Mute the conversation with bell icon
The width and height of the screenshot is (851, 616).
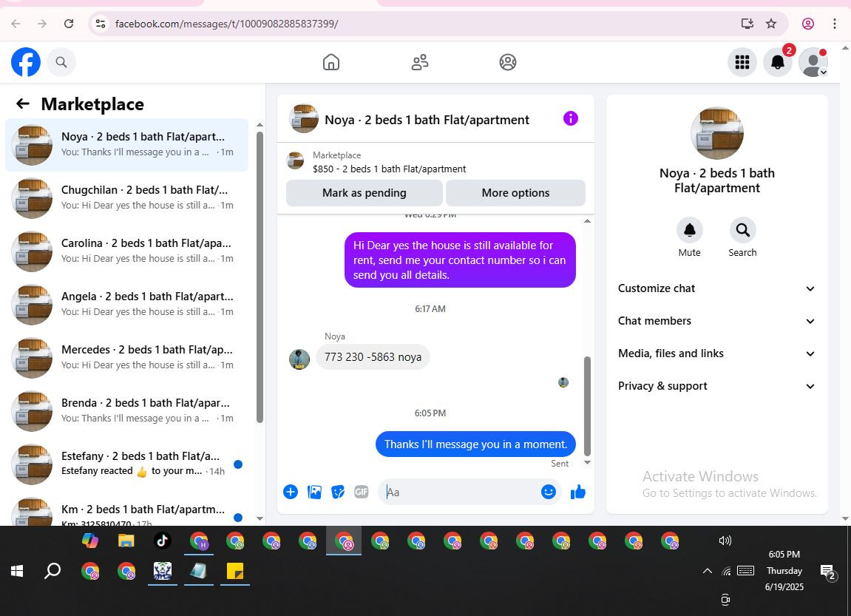689,230
